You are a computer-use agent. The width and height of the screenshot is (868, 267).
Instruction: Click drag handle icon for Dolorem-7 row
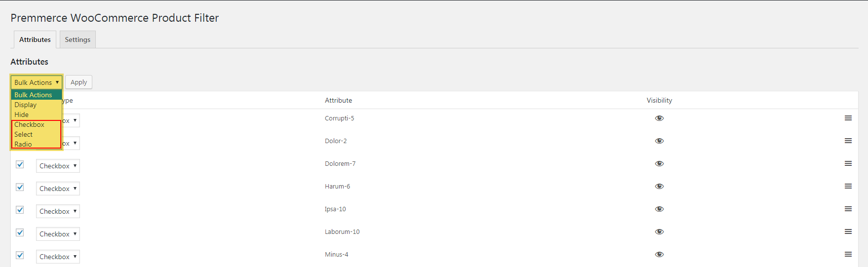[x=848, y=163]
